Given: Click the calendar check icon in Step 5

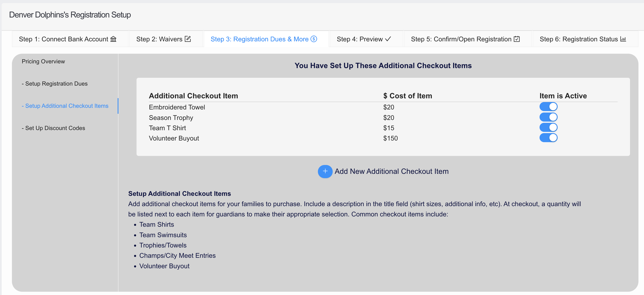Looking at the screenshot, I should coord(517,39).
